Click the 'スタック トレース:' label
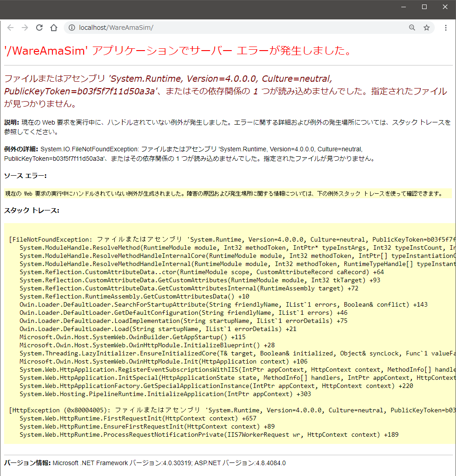This screenshot has height=476, width=456. pos(32,210)
